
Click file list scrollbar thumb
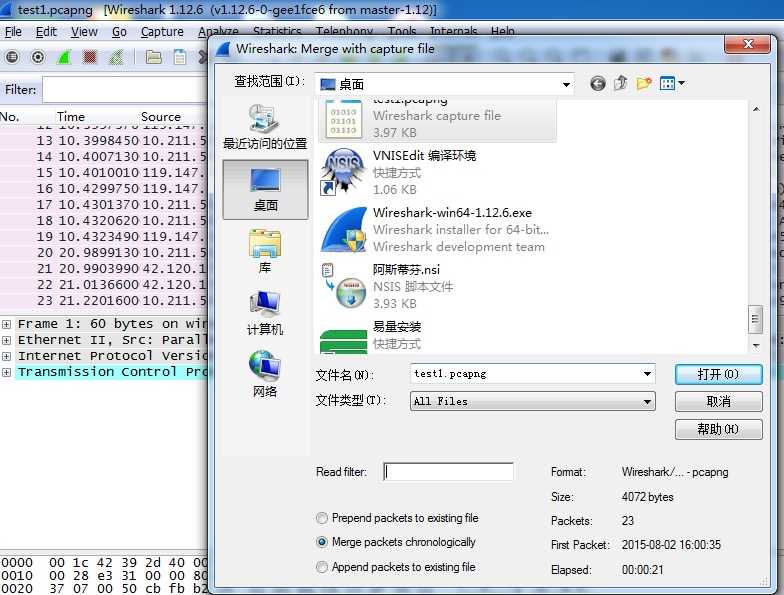coord(756,319)
